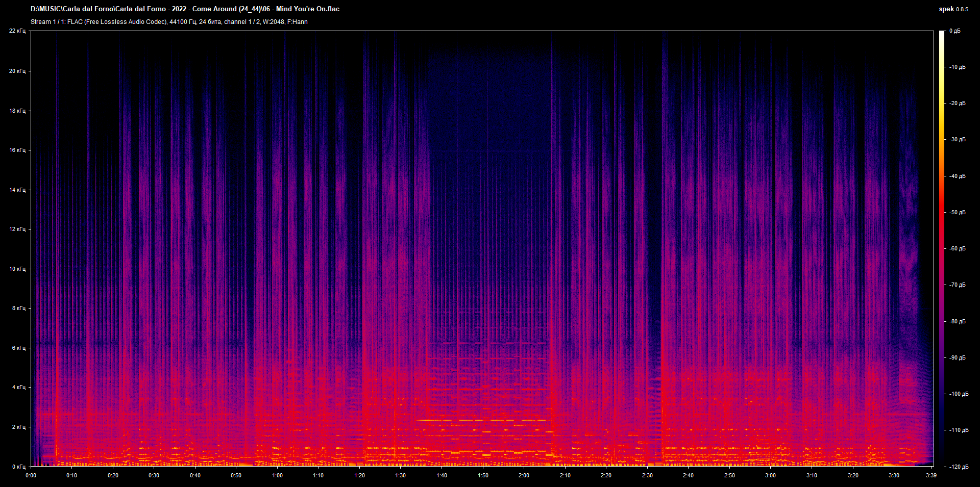This screenshot has width=980, height=487.
Task: Click the 6 кГц frequency axis label
Action: 19,348
